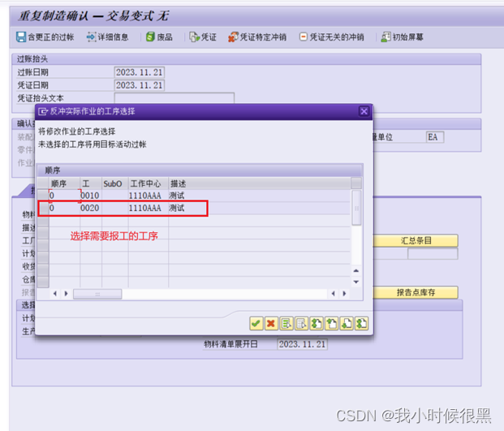Click the 汇总条目 button
Viewport: 504px width, 431px height.
[x=416, y=241]
